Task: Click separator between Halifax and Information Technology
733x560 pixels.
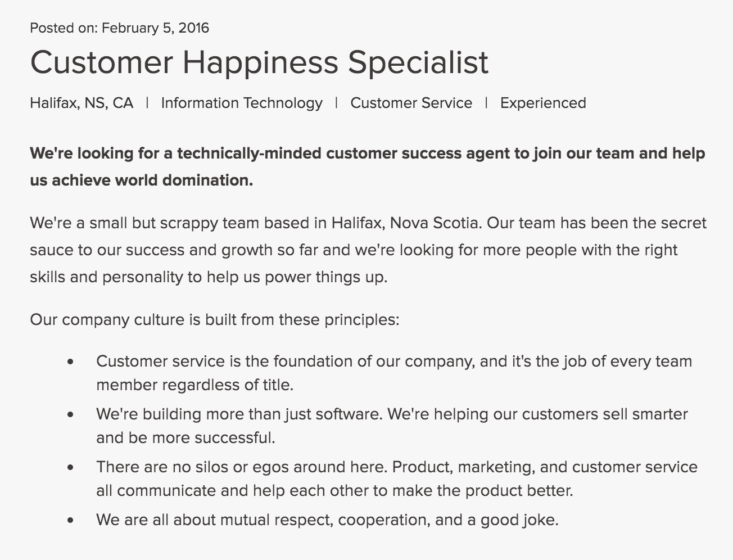Action: pos(147,102)
